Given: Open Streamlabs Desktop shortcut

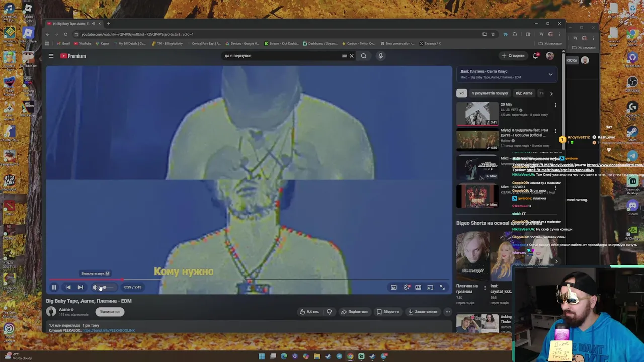Looking at the screenshot, I should [632, 184].
